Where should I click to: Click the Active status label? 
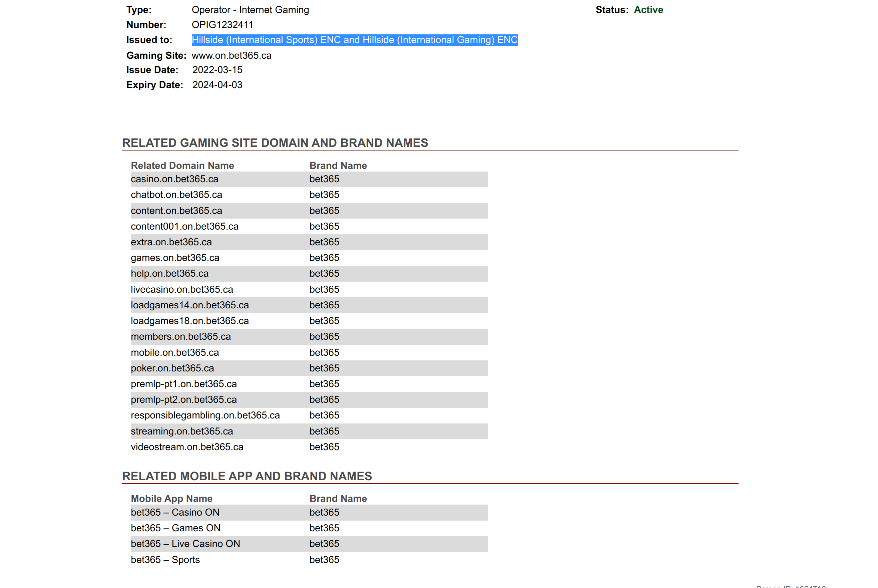point(648,10)
